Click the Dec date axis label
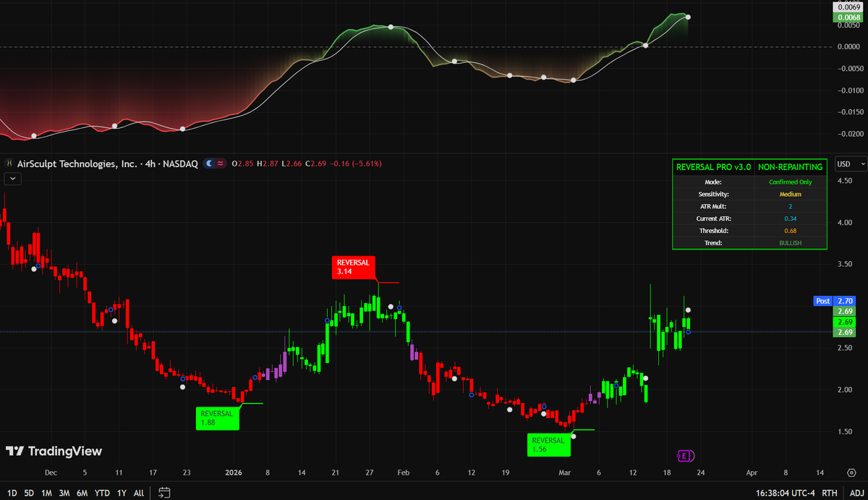868x500 pixels. [51, 473]
